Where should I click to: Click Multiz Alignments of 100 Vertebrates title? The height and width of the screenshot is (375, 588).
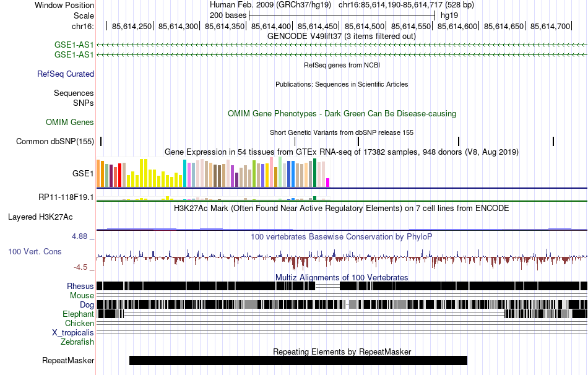(342, 277)
